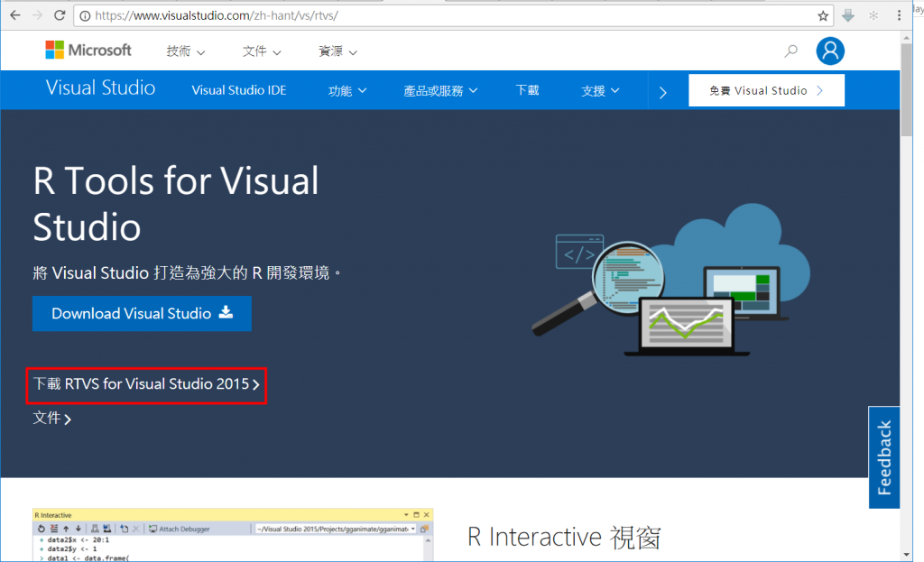Click the R Interactive reset icon in screenshot
Image resolution: width=924 pixels, height=562 pixels.
42,529
